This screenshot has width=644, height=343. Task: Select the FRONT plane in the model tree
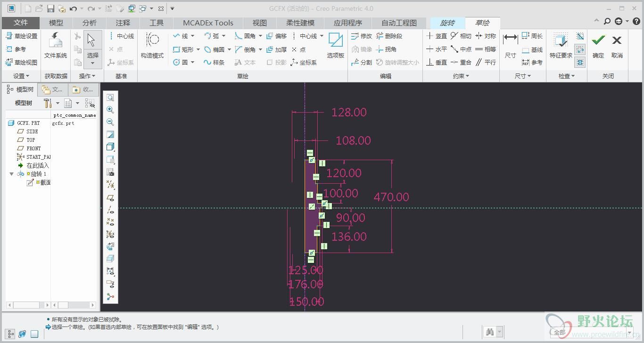33,148
